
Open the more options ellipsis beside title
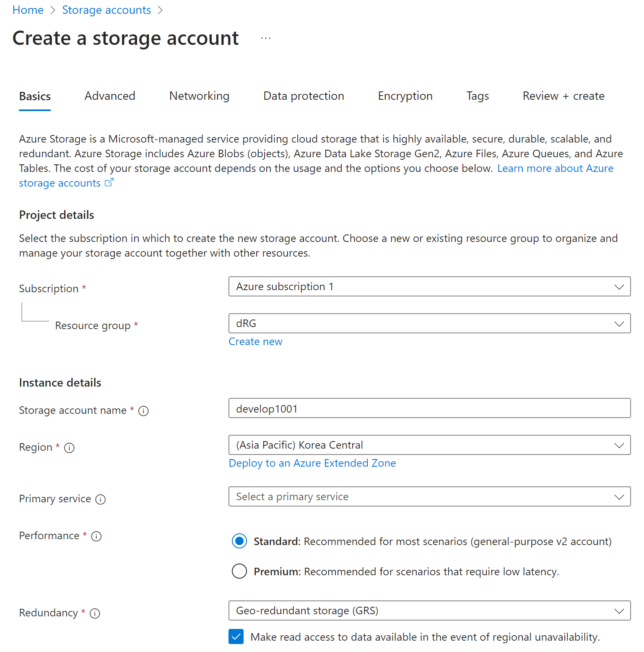[x=266, y=38]
